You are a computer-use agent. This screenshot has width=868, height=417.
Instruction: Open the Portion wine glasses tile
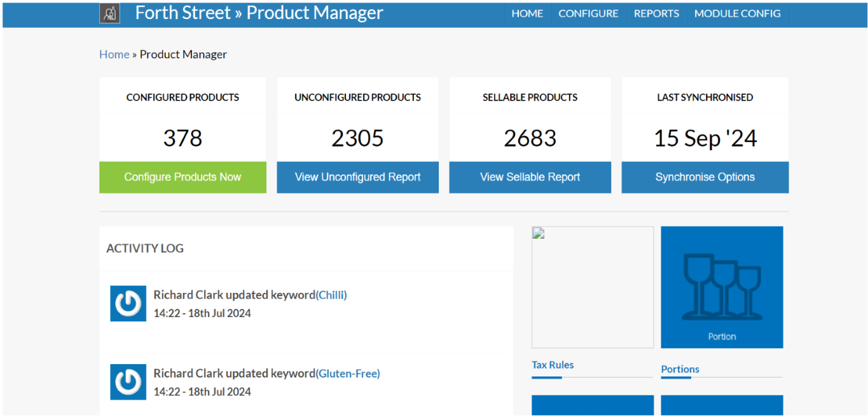coord(722,287)
